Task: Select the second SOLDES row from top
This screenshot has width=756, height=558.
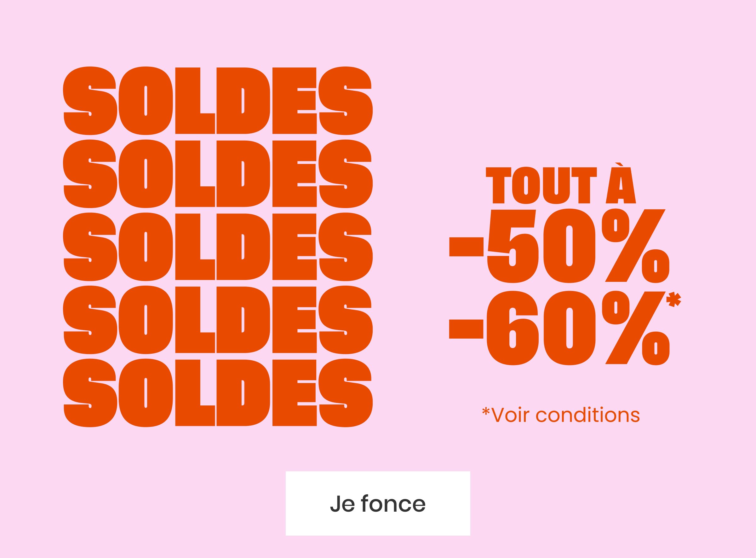Action: pyautogui.click(x=218, y=174)
